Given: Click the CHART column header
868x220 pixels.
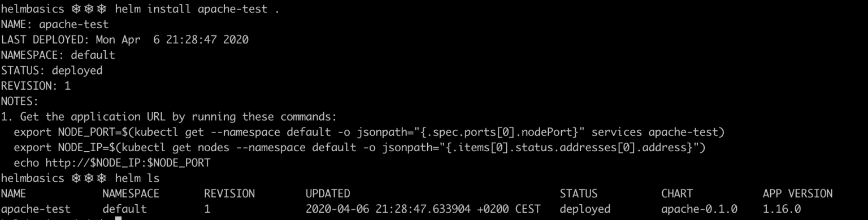Looking at the screenshot, I should coord(677,193).
